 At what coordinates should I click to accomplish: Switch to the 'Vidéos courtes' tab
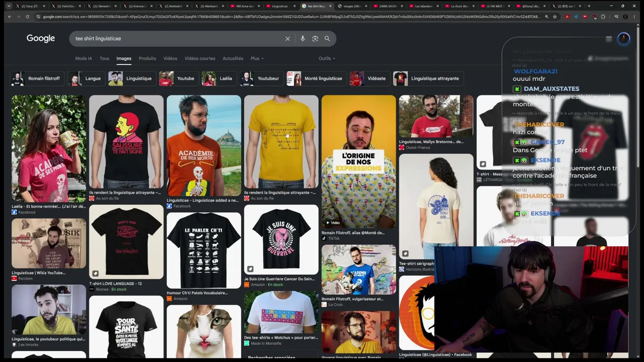pyautogui.click(x=200, y=58)
